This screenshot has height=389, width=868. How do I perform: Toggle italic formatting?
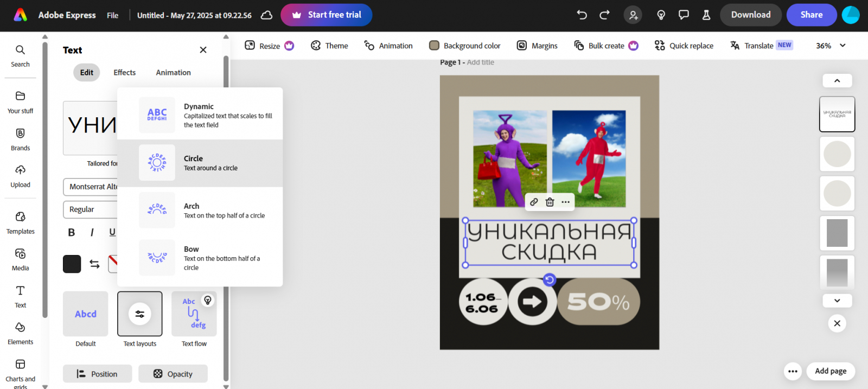[x=92, y=232]
